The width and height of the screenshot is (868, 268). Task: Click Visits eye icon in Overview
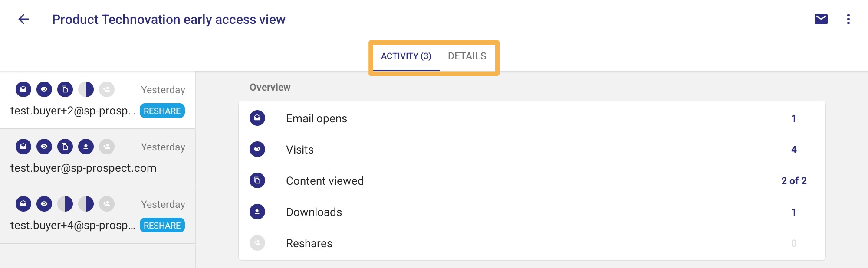pyautogui.click(x=257, y=149)
